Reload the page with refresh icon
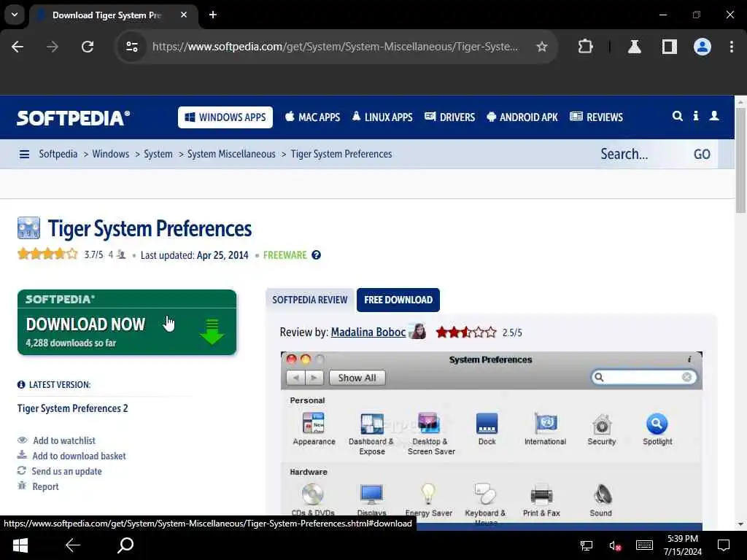This screenshot has height=560, width=747. pyautogui.click(x=88, y=47)
